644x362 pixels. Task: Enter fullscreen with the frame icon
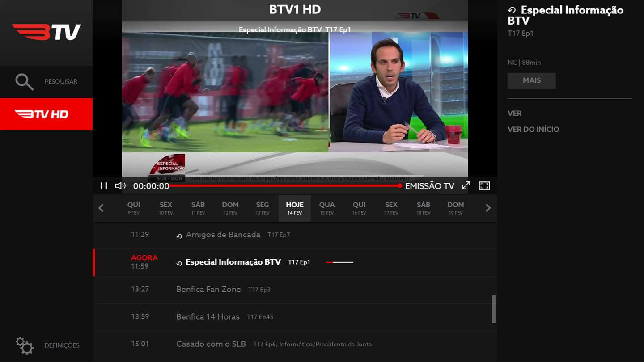[x=484, y=186]
